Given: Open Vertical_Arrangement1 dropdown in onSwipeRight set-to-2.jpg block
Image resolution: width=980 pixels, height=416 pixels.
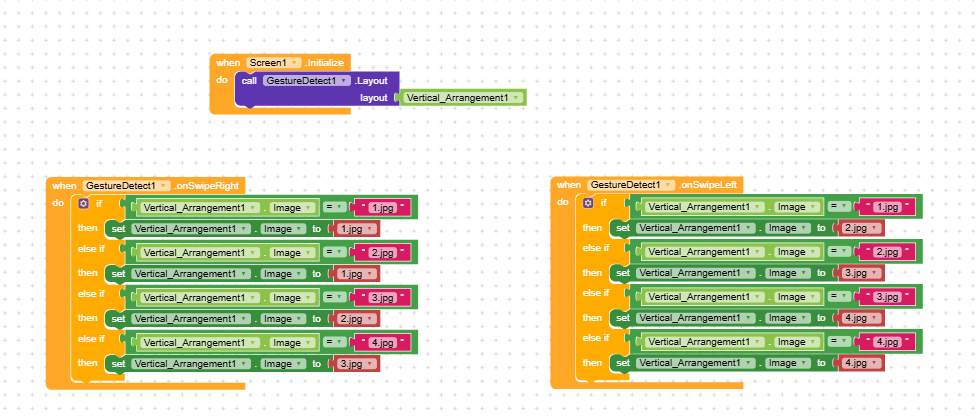Looking at the screenshot, I should [190, 319].
